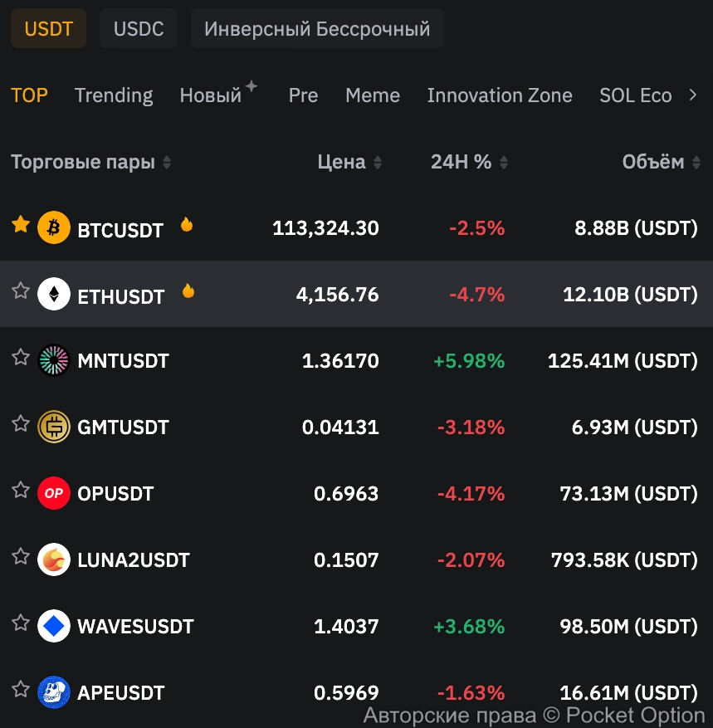Screen dimensions: 713x728
Task: Select the USDC market button
Action: (x=139, y=29)
